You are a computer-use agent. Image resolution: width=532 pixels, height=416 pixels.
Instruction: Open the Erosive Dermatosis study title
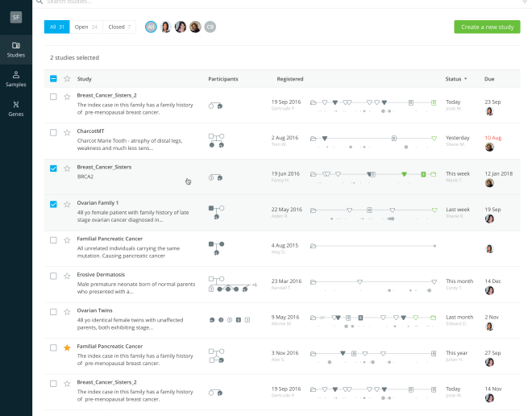coord(101,274)
